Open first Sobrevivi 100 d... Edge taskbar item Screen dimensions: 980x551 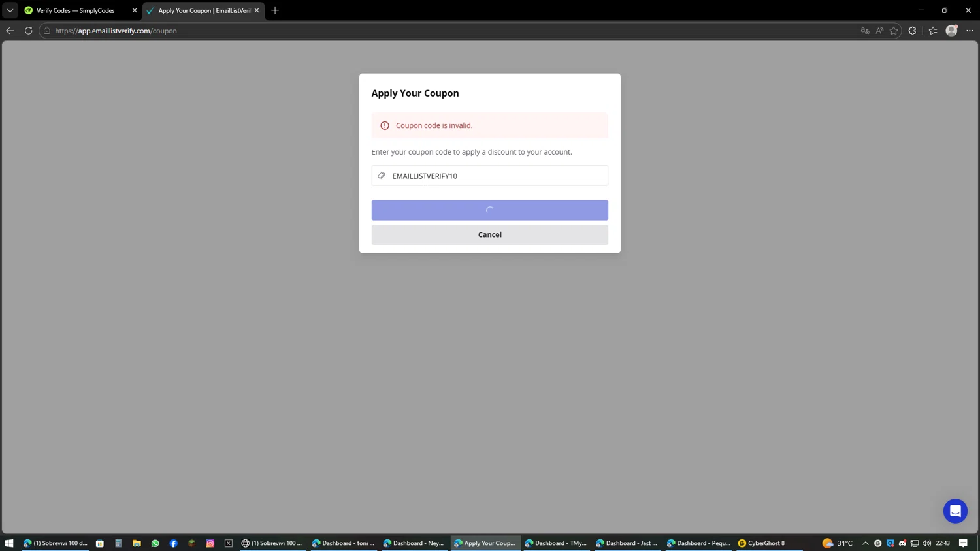(x=56, y=543)
